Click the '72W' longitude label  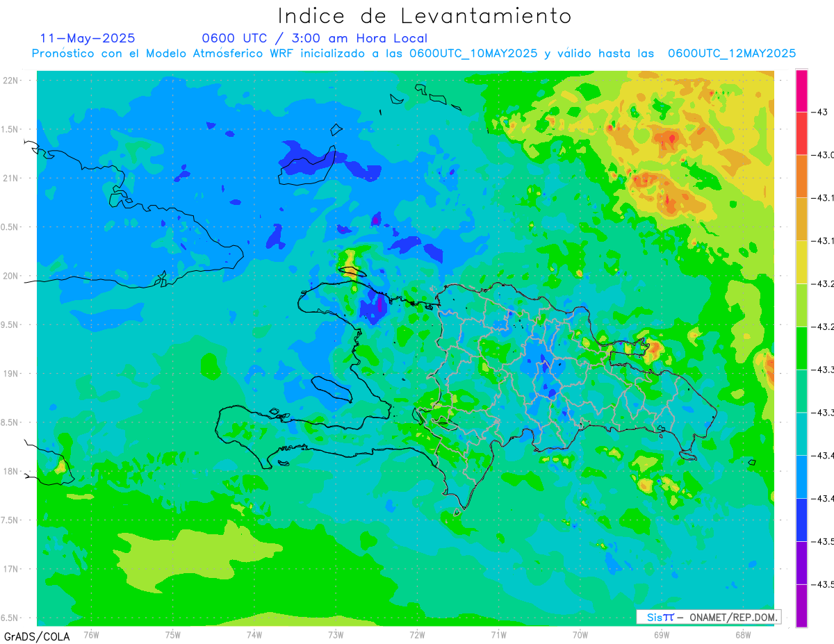tap(417, 635)
